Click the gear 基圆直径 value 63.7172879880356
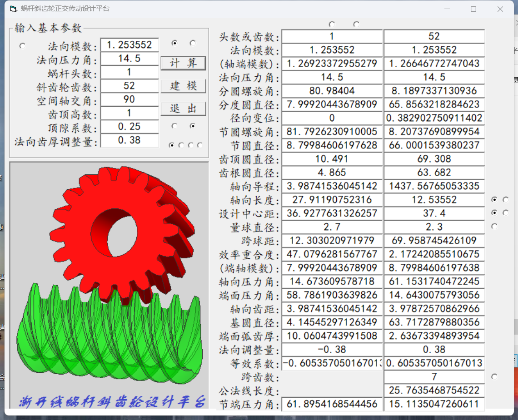 (x=434, y=322)
